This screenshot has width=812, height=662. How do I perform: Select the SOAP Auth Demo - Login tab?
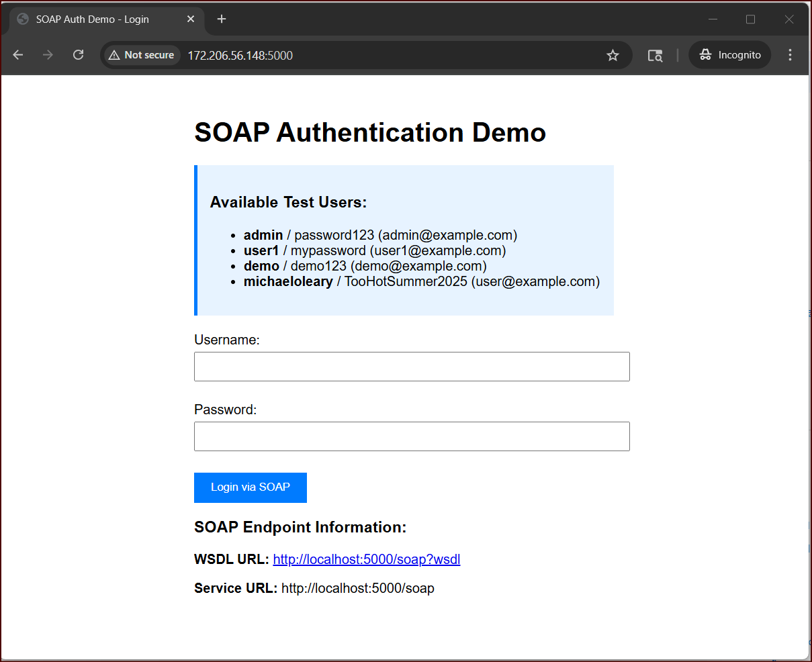click(x=93, y=19)
